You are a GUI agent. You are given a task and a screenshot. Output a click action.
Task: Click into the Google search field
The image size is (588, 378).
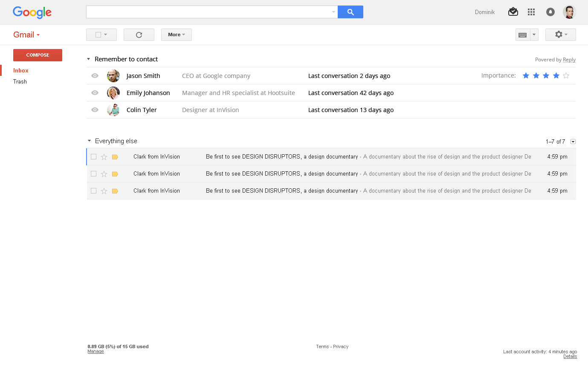[209, 12]
